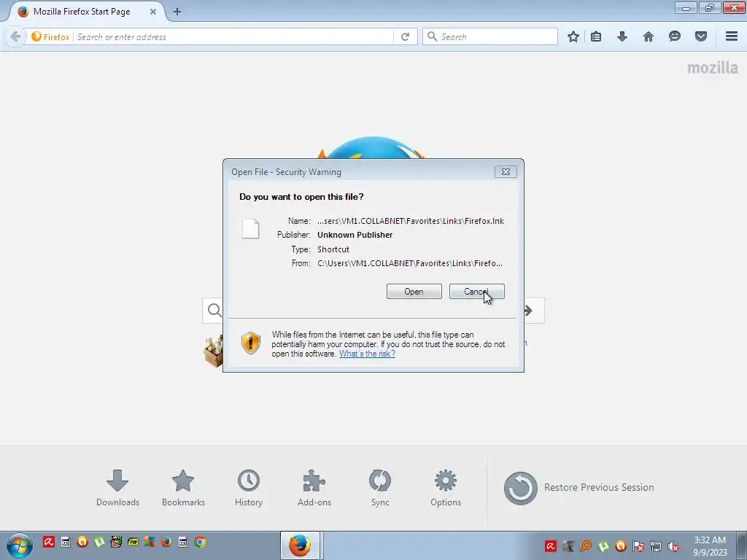This screenshot has height=560, width=747.
Task: Click the "Unknown Publisher" text
Action: pyautogui.click(x=355, y=235)
